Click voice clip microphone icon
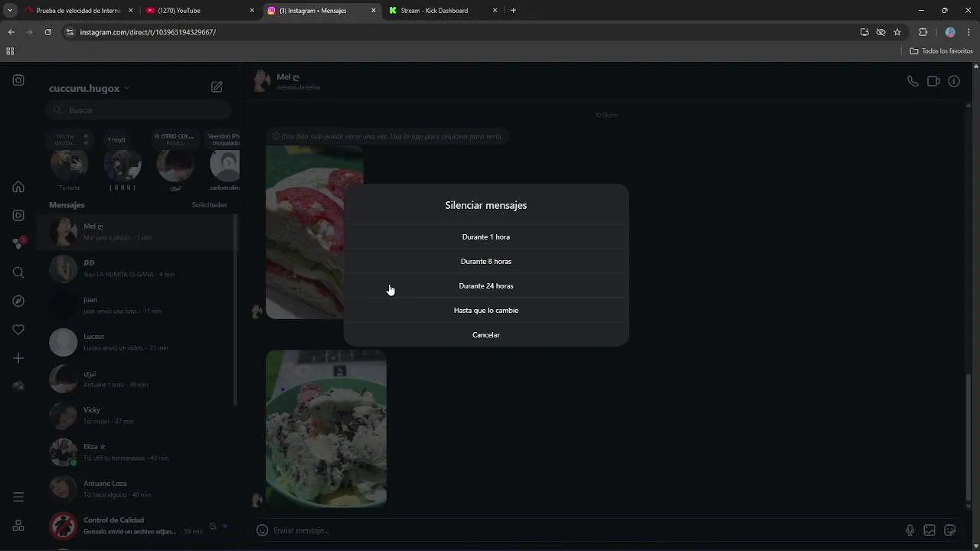This screenshot has height=551, width=980. pyautogui.click(x=910, y=530)
